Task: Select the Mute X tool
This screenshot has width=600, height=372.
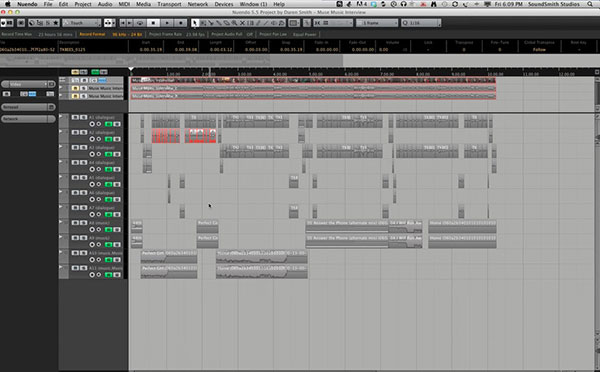Action: 242,23
